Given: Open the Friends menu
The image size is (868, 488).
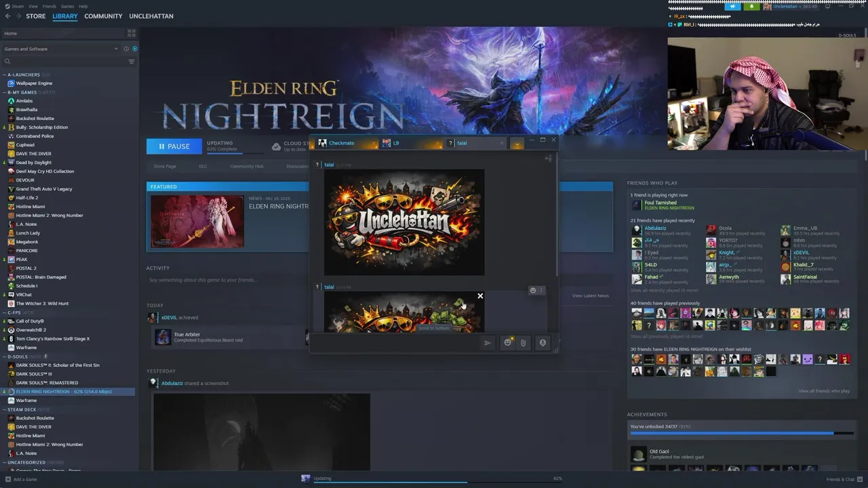Looking at the screenshot, I should [x=50, y=6].
